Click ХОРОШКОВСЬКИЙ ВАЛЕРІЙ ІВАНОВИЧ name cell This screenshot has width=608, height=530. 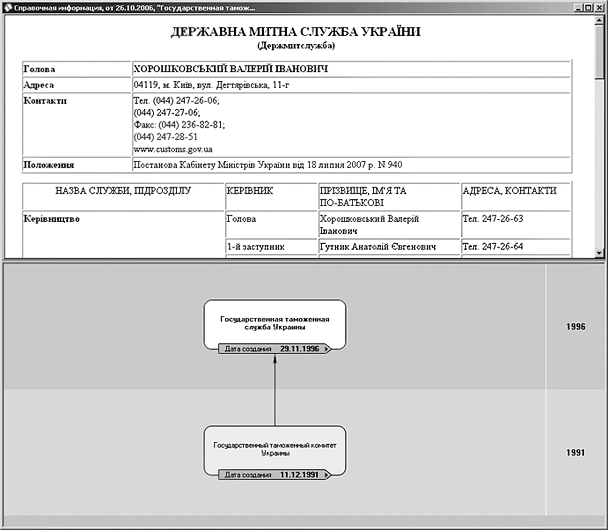pos(351,69)
